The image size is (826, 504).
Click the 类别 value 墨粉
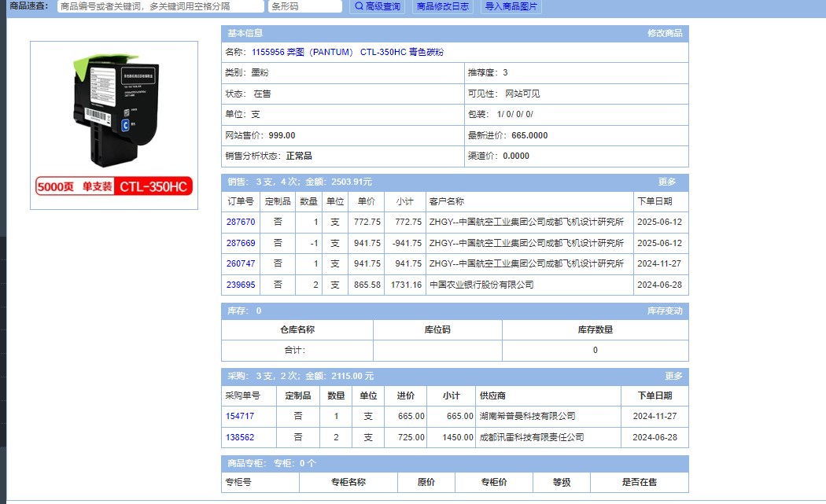point(260,72)
